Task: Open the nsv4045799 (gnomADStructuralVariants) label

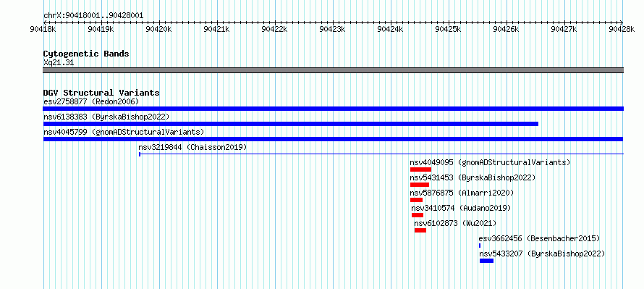Action: click(x=124, y=132)
